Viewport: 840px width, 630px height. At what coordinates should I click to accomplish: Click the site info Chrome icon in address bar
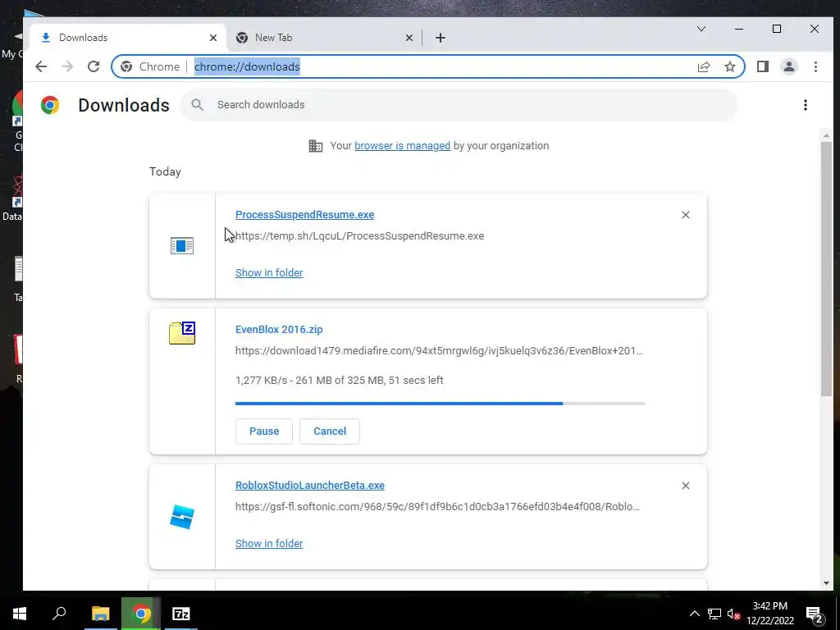point(126,66)
